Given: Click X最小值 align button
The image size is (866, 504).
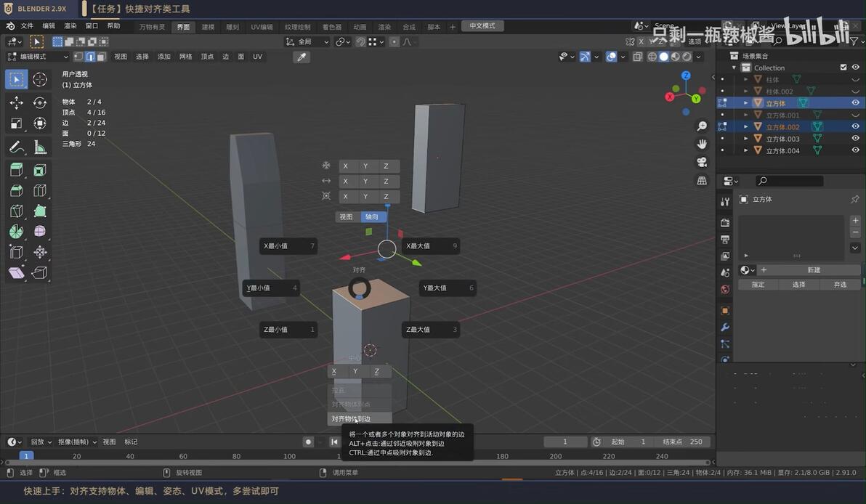Looking at the screenshot, I should pos(288,245).
